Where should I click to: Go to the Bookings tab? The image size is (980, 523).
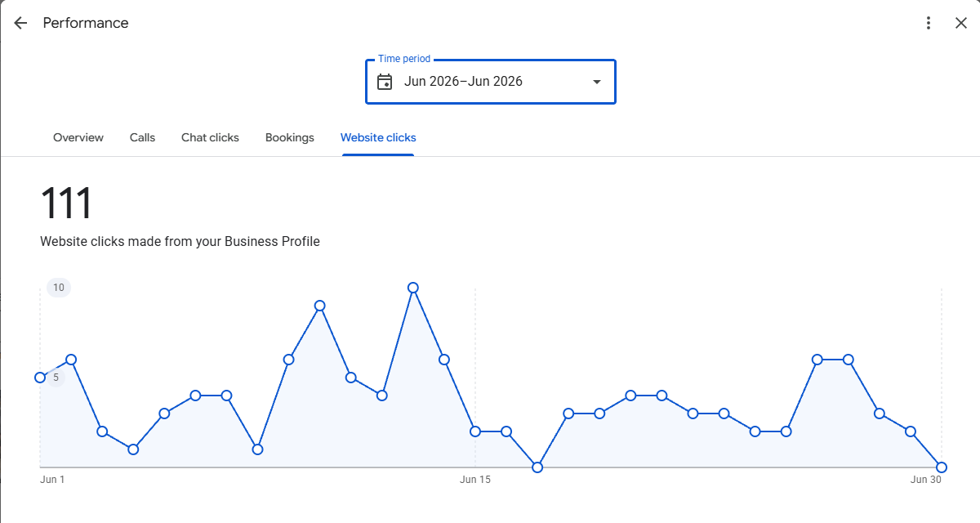[x=290, y=137]
